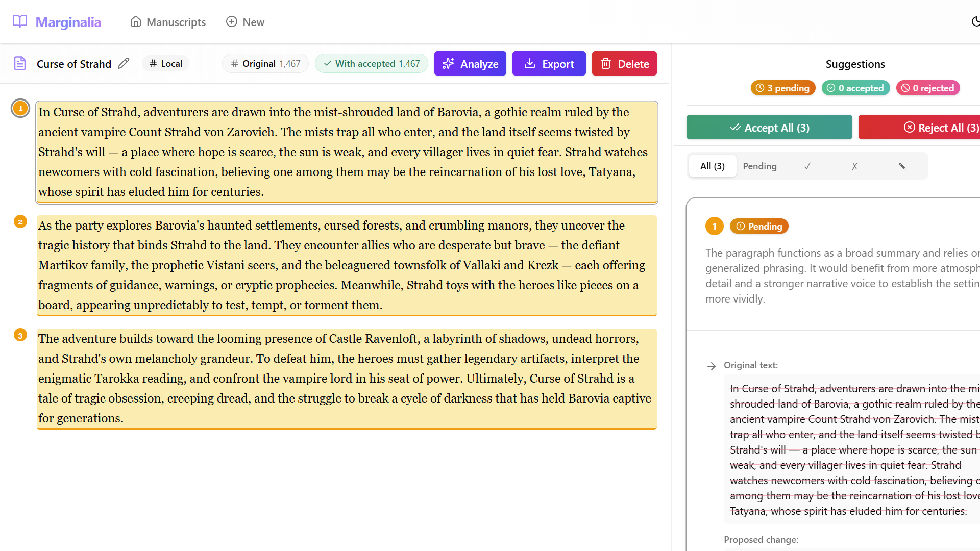Select paragraph marker number 1
Screen dimensions: 980x551
[x=20, y=108]
